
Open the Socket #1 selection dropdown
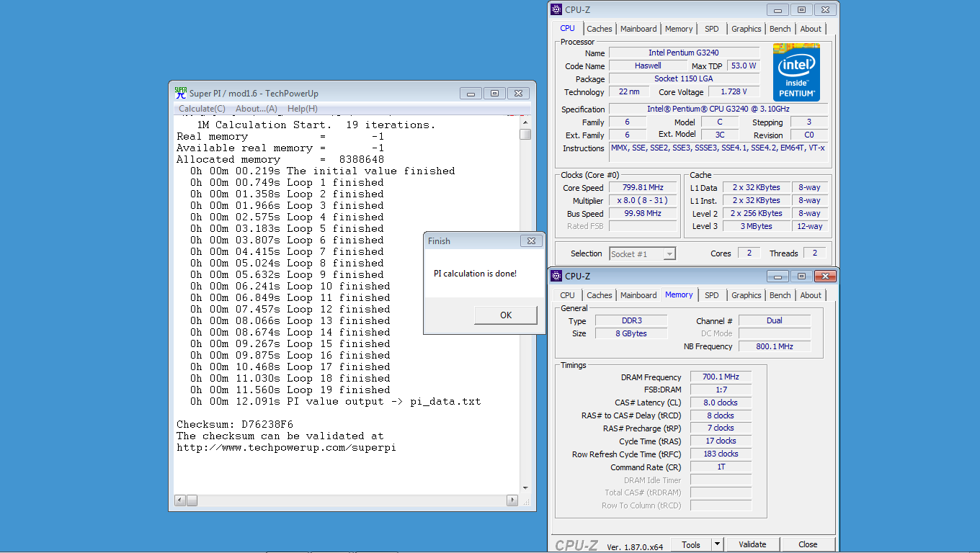[642, 253]
